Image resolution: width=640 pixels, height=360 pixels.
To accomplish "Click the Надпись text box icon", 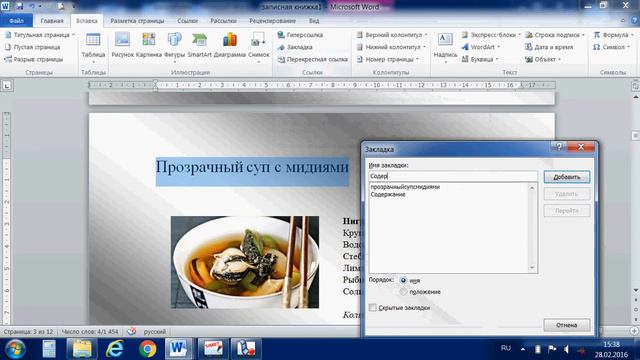I will [445, 46].
